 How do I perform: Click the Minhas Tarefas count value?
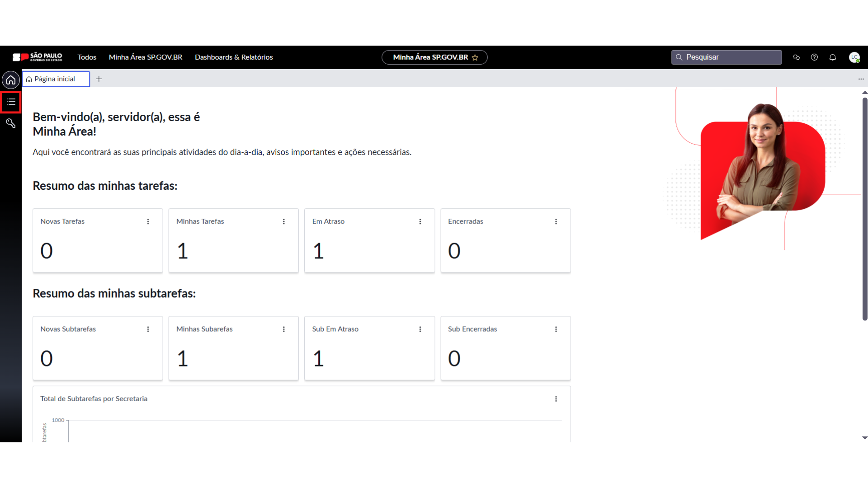click(x=182, y=251)
